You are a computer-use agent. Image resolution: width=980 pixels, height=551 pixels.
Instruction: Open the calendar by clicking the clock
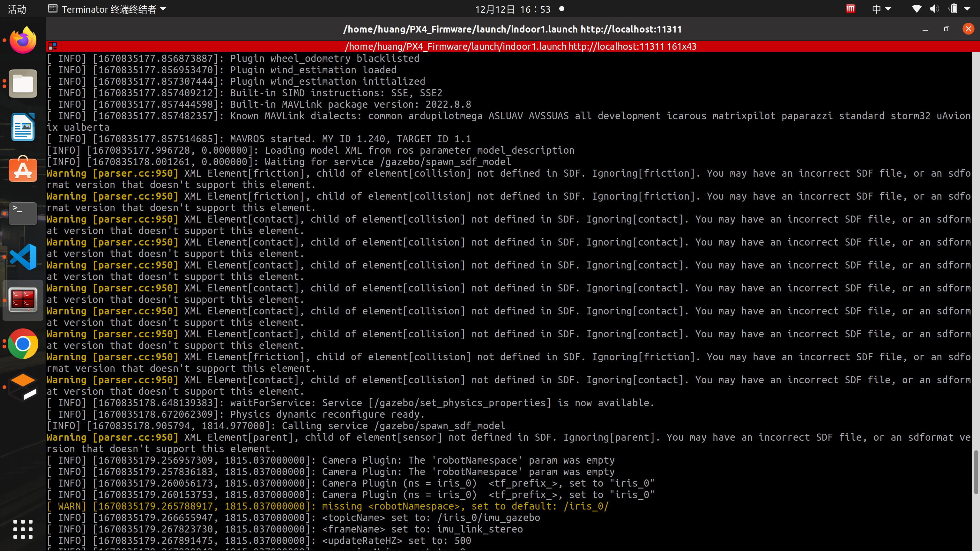coord(513,9)
